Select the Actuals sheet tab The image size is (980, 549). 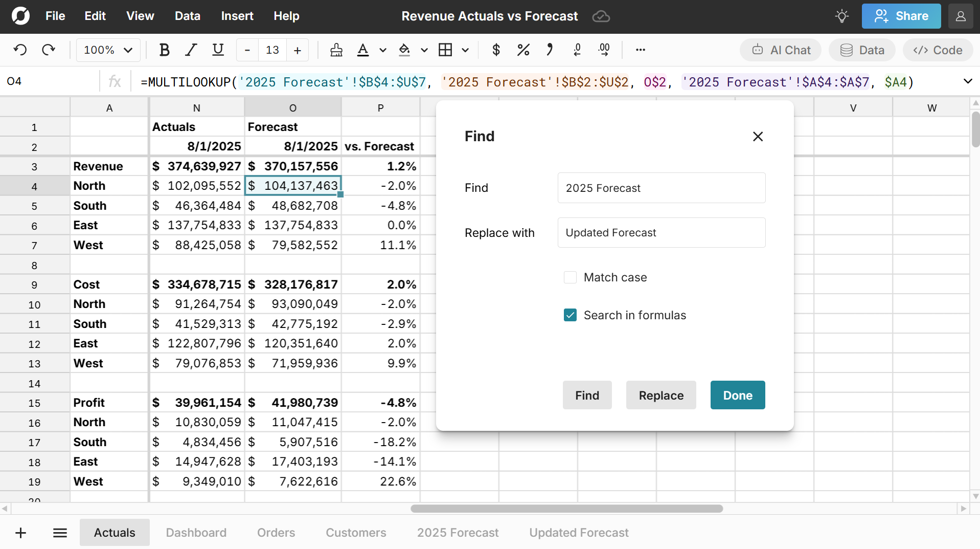(115, 533)
